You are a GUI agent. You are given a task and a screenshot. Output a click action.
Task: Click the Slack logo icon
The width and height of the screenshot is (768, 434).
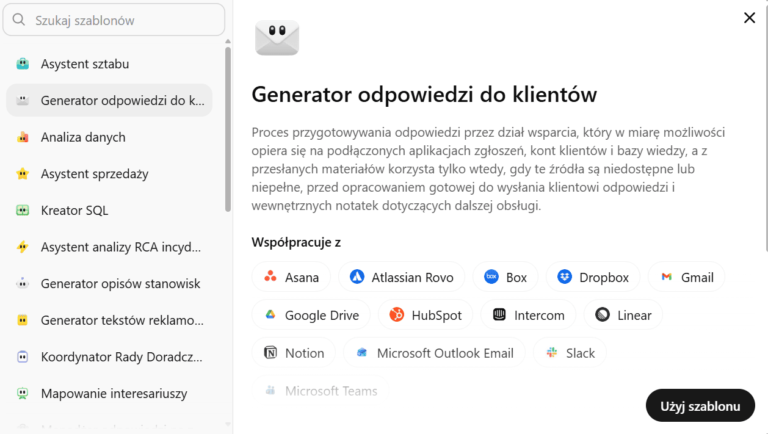552,352
